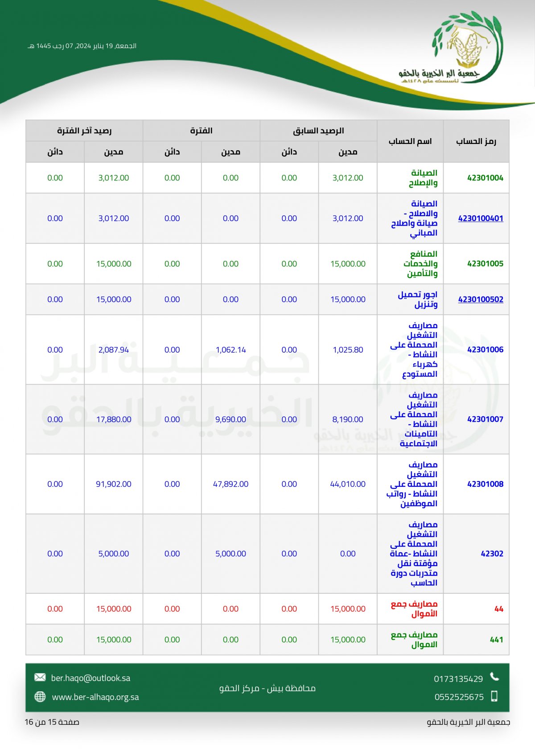535x756 pixels.
Task: Click header الرصيد السابق
Action: point(318,131)
